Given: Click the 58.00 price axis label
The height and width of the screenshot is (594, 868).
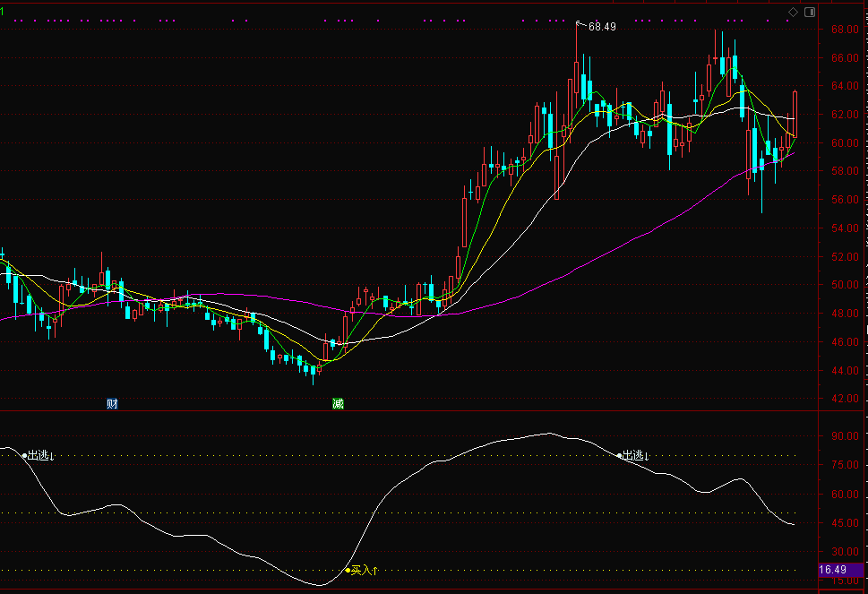Looking at the screenshot, I should click(x=845, y=171).
